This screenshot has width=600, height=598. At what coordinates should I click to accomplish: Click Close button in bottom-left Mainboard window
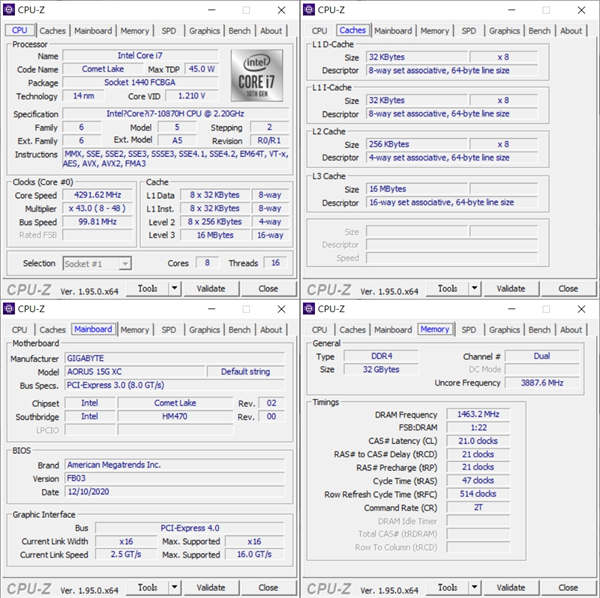tap(269, 587)
